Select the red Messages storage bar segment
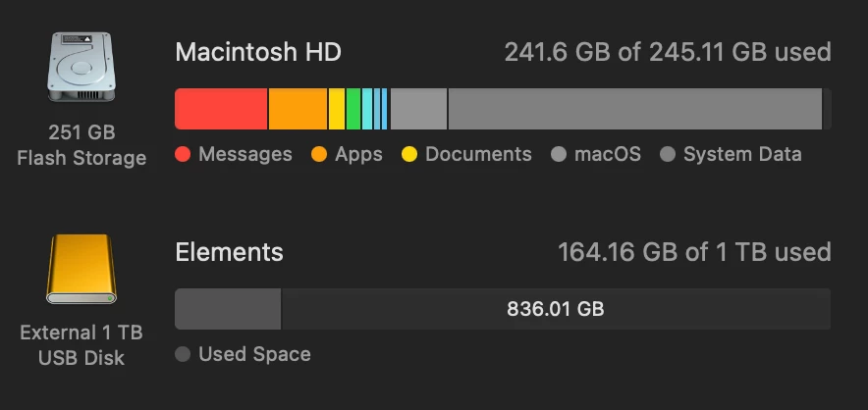The image size is (868, 410). 222,109
